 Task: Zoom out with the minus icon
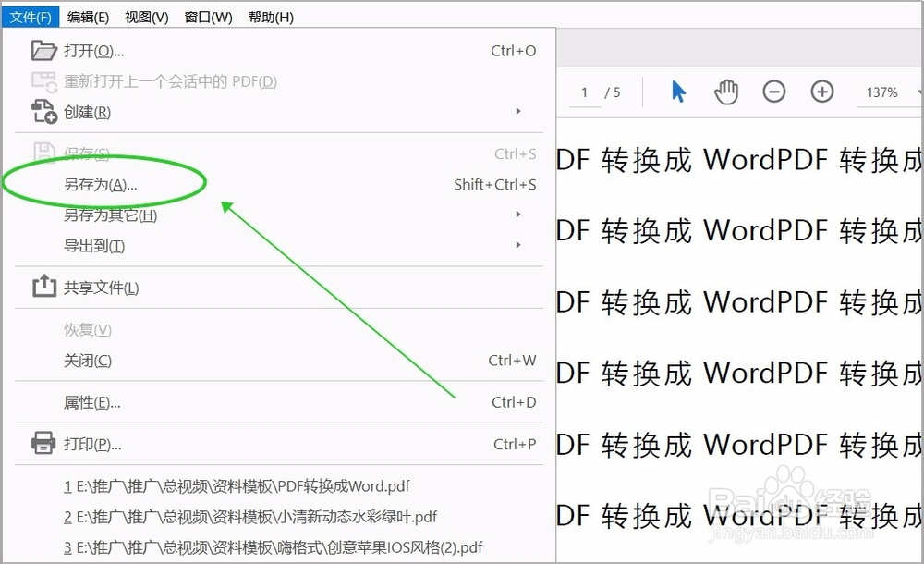pos(774,92)
